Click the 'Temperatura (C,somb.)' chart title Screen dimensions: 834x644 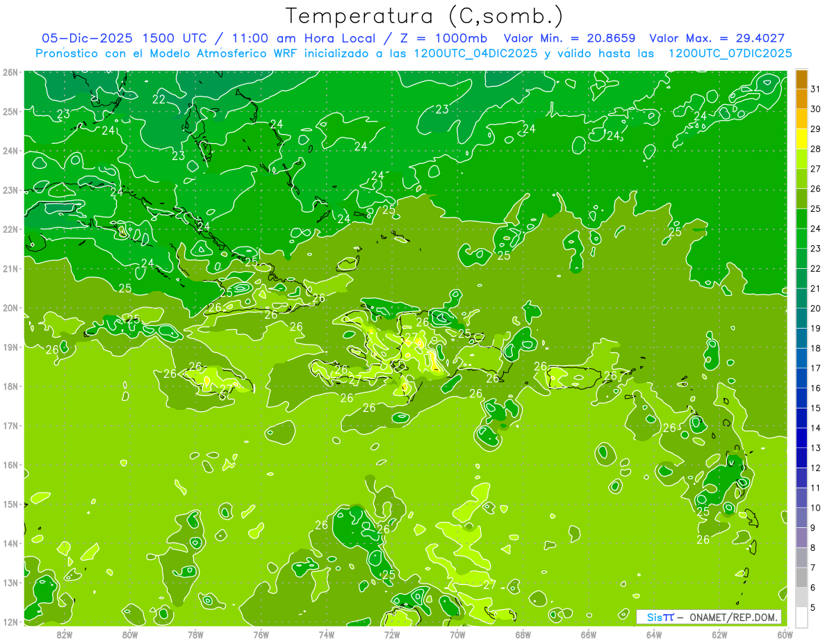(425, 16)
